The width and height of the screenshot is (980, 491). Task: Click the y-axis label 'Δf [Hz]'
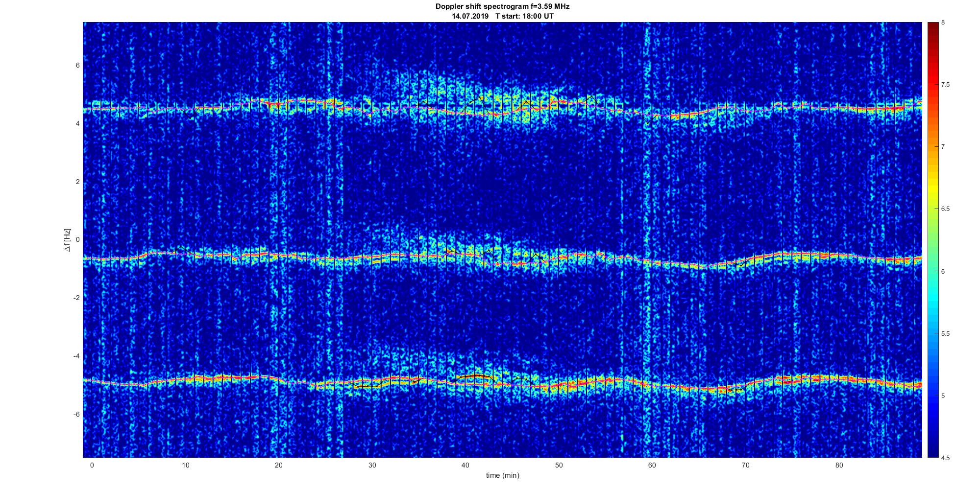68,240
